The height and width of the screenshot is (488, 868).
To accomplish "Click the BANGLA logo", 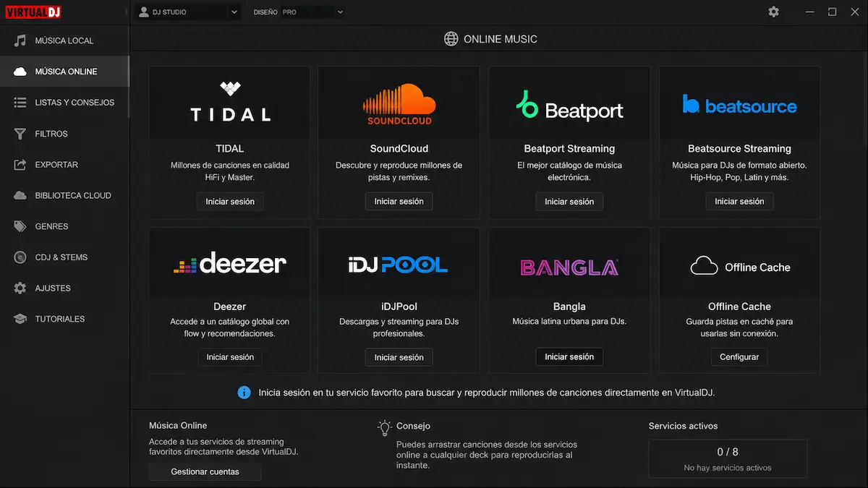I will (x=569, y=267).
